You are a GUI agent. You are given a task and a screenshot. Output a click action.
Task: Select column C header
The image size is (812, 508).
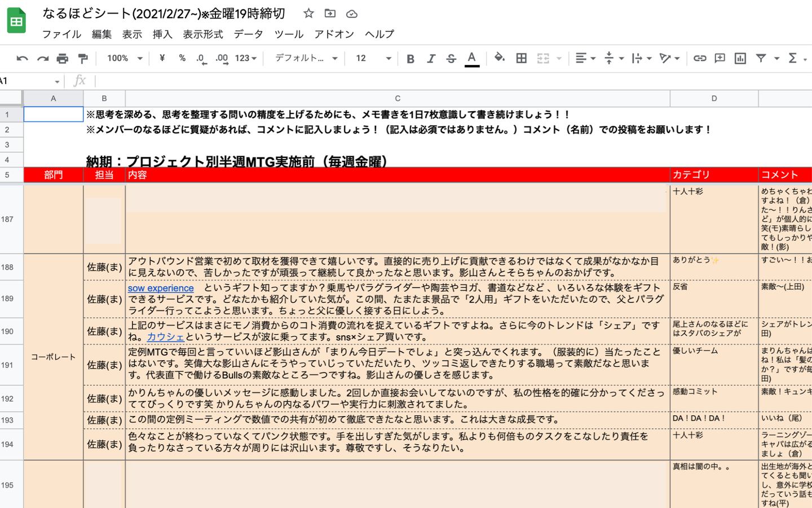point(398,98)
